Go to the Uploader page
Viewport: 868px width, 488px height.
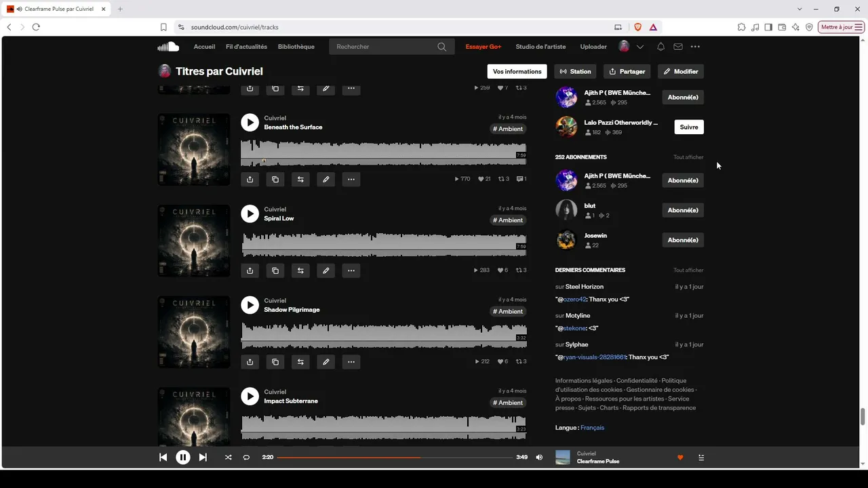point(593,47)
